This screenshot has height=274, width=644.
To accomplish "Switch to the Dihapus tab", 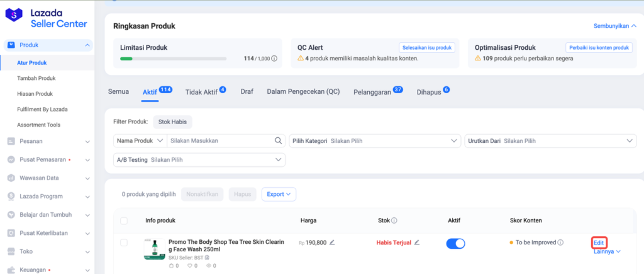I will [433, 91].
